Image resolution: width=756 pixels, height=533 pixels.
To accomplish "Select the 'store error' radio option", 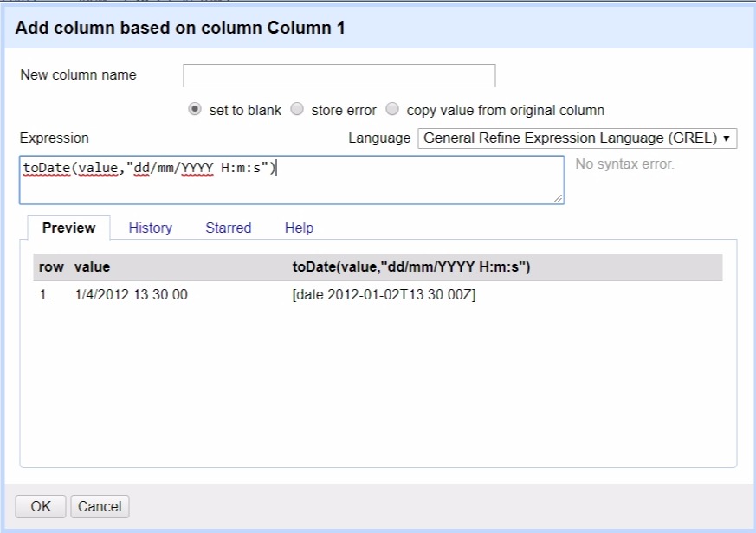I will click(297, 109).
